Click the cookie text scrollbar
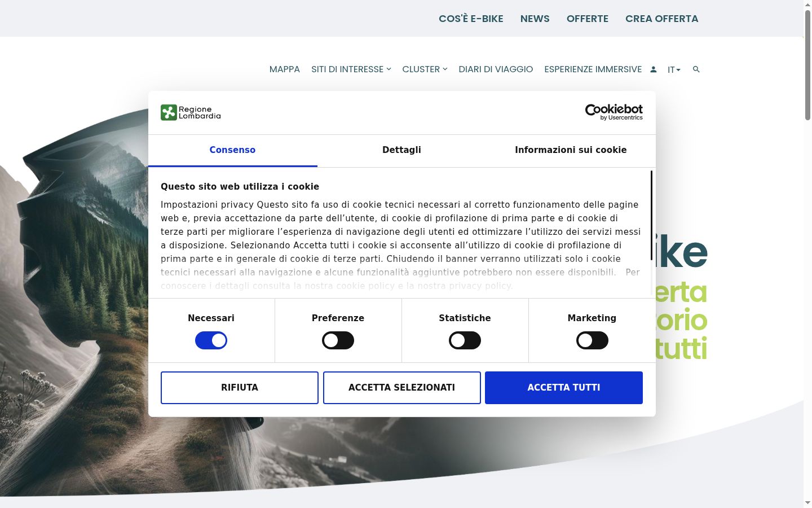 point(651,215)
